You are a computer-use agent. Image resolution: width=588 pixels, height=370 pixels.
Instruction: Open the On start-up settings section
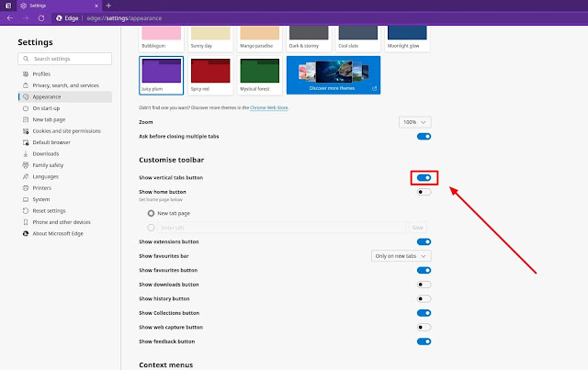(64, 108)
